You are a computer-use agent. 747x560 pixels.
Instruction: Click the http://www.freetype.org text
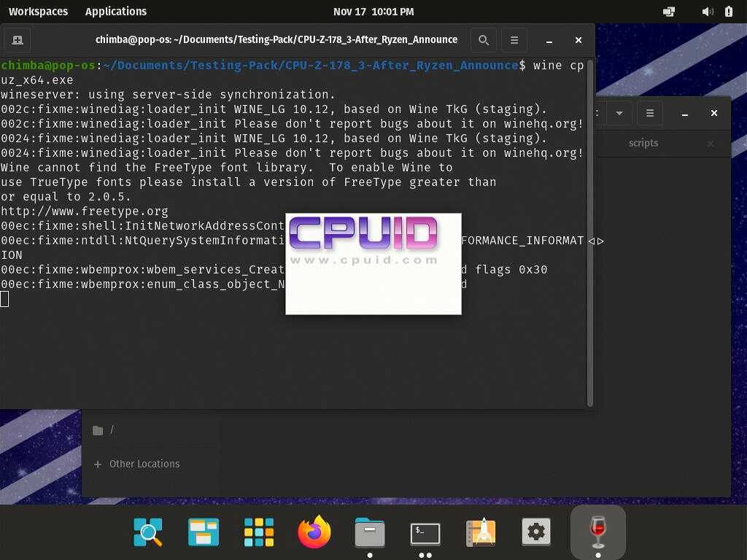click(85, 211)
